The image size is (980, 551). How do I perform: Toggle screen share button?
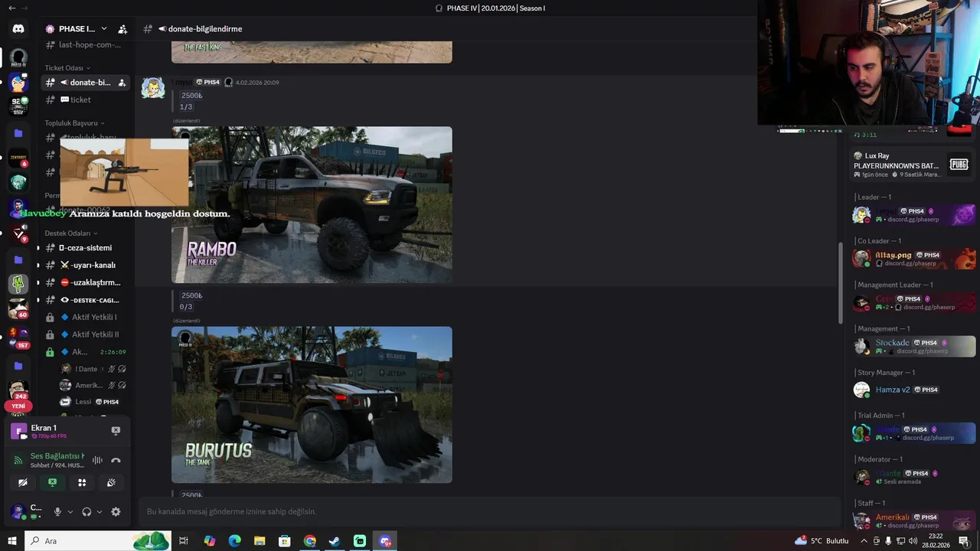52,483
